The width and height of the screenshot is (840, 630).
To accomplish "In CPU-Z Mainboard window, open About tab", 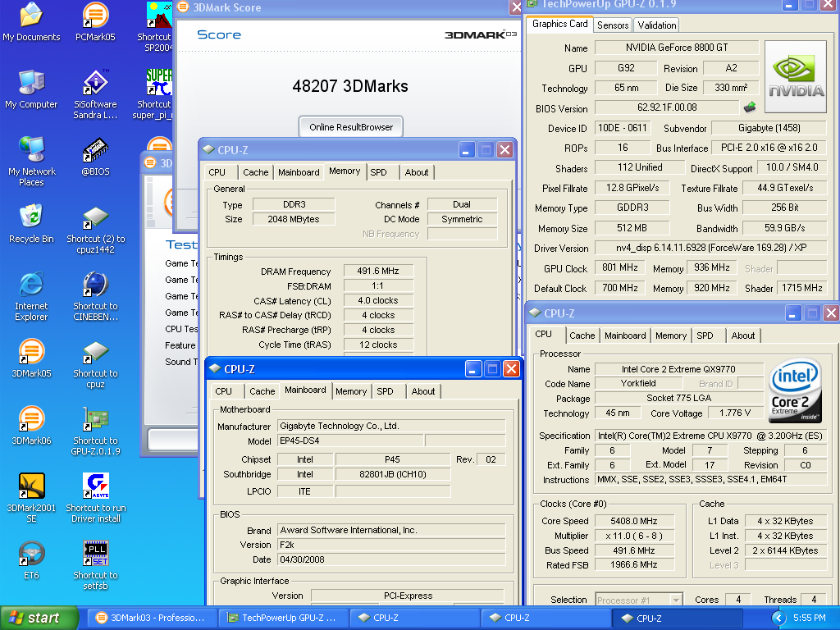I will coord(422,391).
